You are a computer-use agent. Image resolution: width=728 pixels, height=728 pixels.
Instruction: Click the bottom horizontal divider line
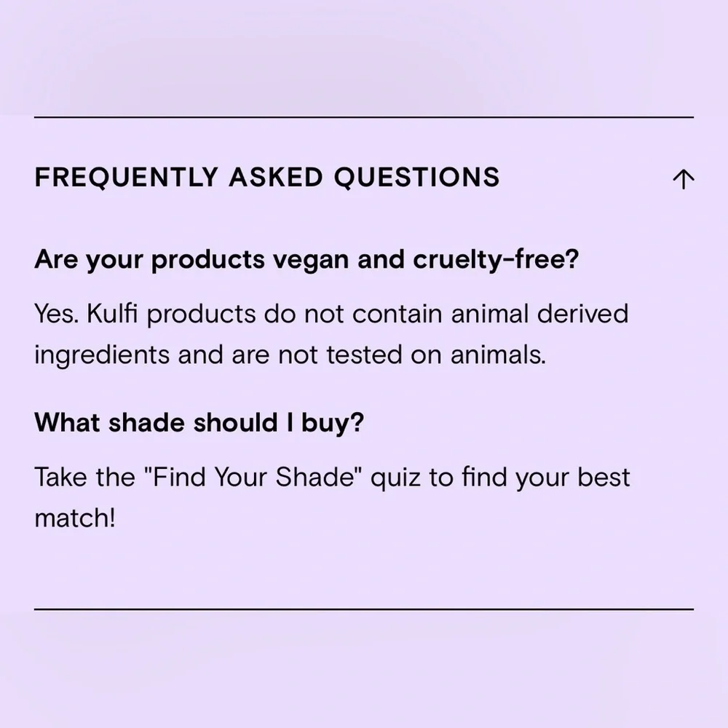[x=364, y=609]
